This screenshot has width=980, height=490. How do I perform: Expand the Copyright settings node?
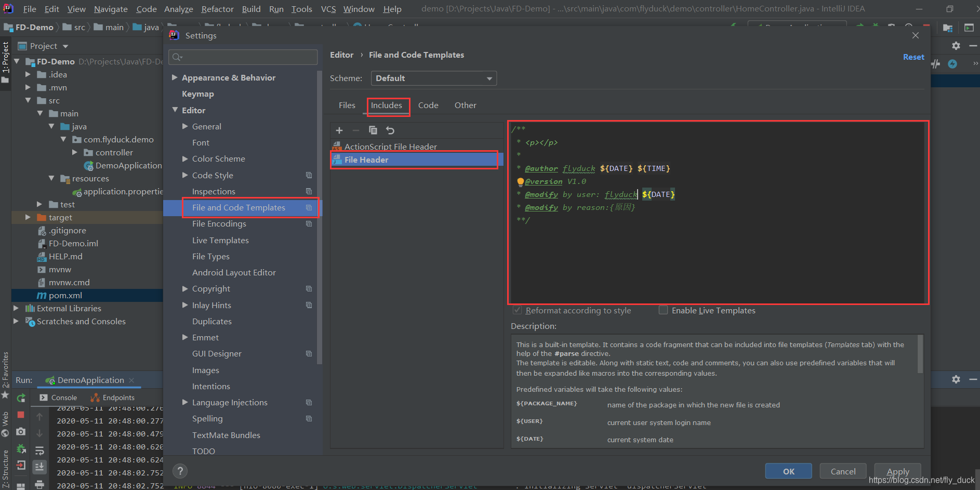click(185, 288)
